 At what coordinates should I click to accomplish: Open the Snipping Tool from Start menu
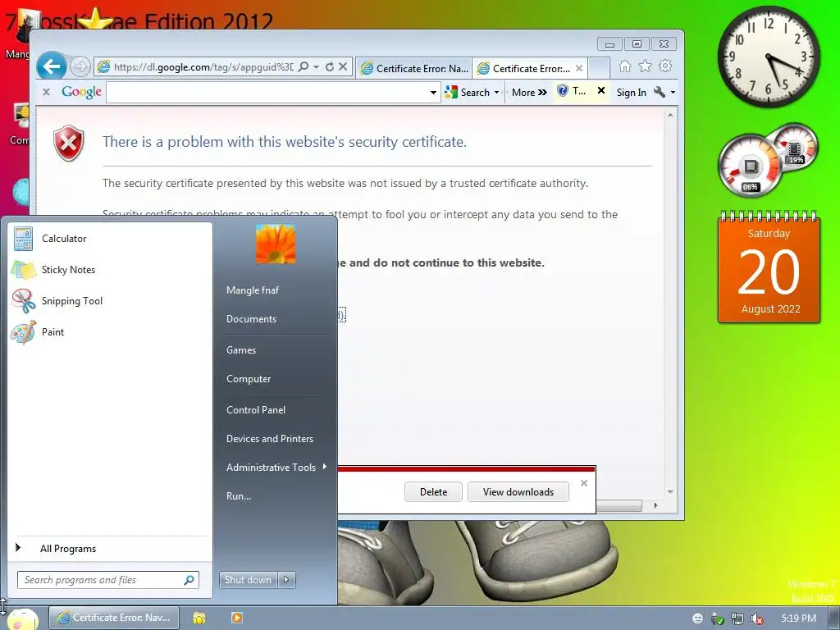point(110,301)
